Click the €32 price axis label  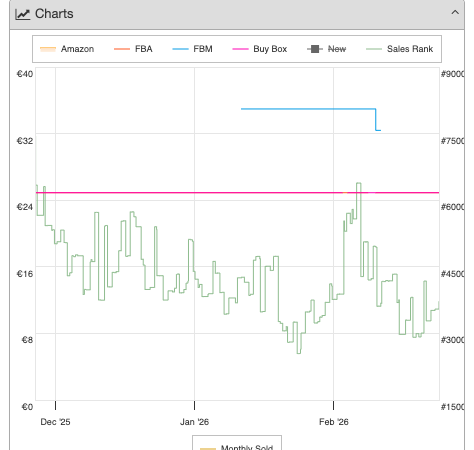pyautogui.click(x=25, y=141)
